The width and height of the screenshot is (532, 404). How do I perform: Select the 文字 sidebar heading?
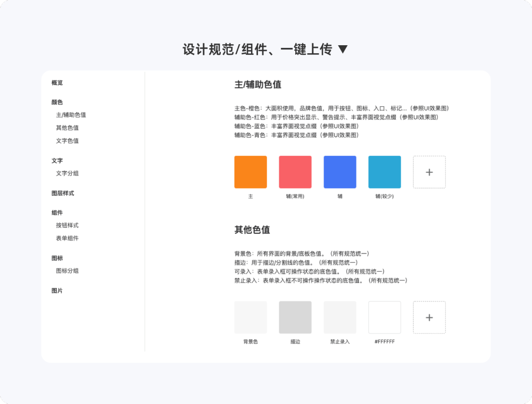(57, 161)
